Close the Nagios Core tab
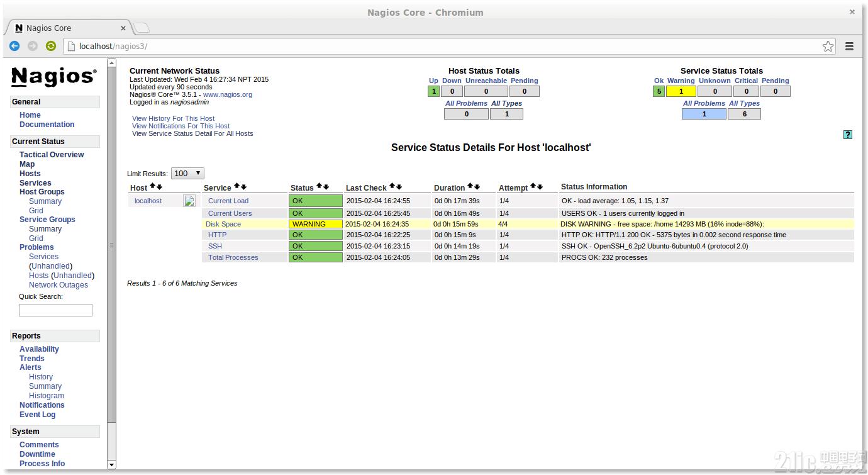Viewport: 868px width, 475px height. pyautogui.click(x=123, y=28)
